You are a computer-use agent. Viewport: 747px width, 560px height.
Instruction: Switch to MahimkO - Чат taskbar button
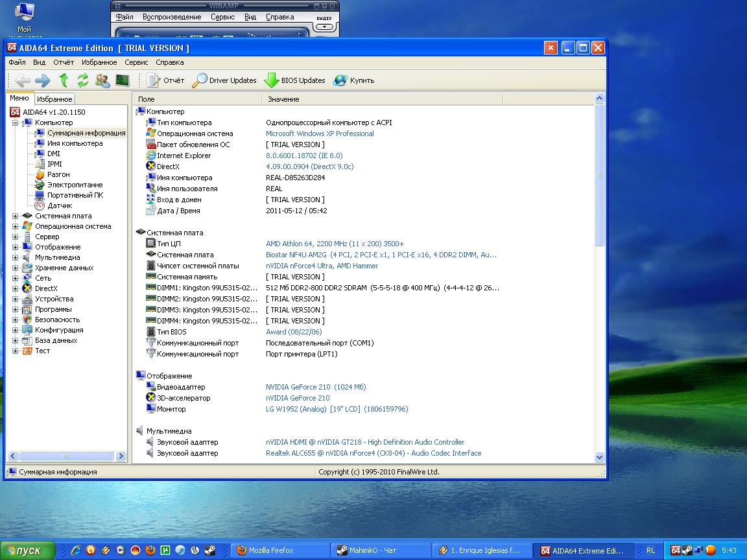click(381, 550)
